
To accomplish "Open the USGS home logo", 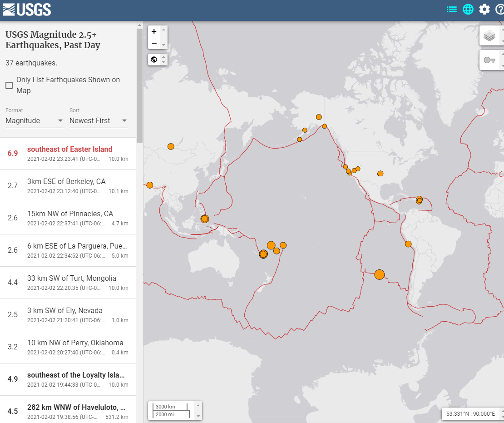I will 27,10.
